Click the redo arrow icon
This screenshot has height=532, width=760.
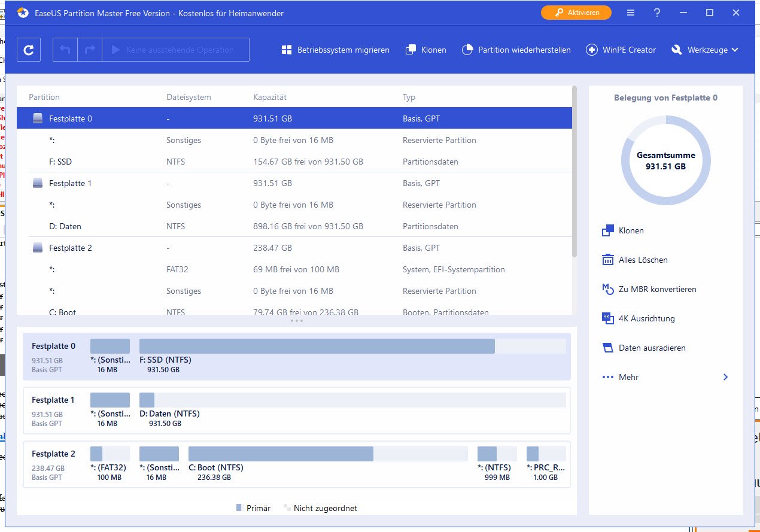[90, 50]
